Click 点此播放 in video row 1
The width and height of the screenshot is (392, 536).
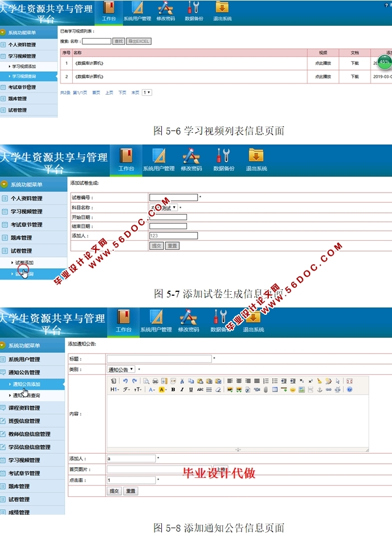323,63
